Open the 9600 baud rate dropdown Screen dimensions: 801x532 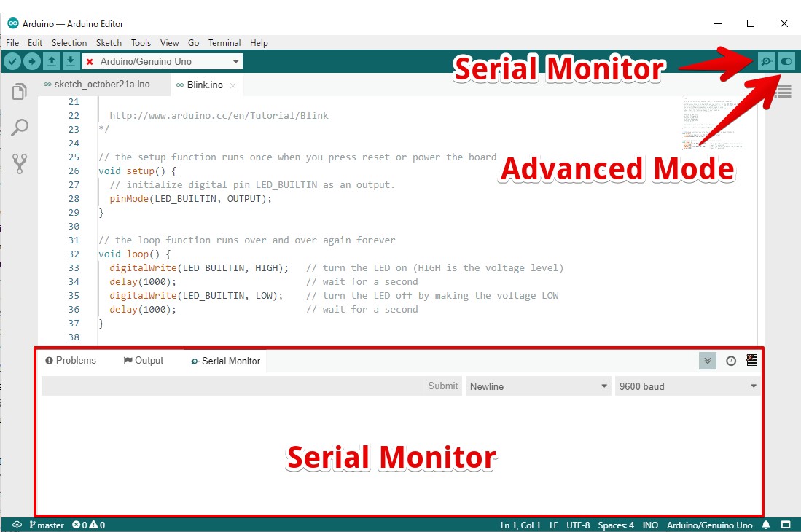pyautogui.click(x=687, y=386)
